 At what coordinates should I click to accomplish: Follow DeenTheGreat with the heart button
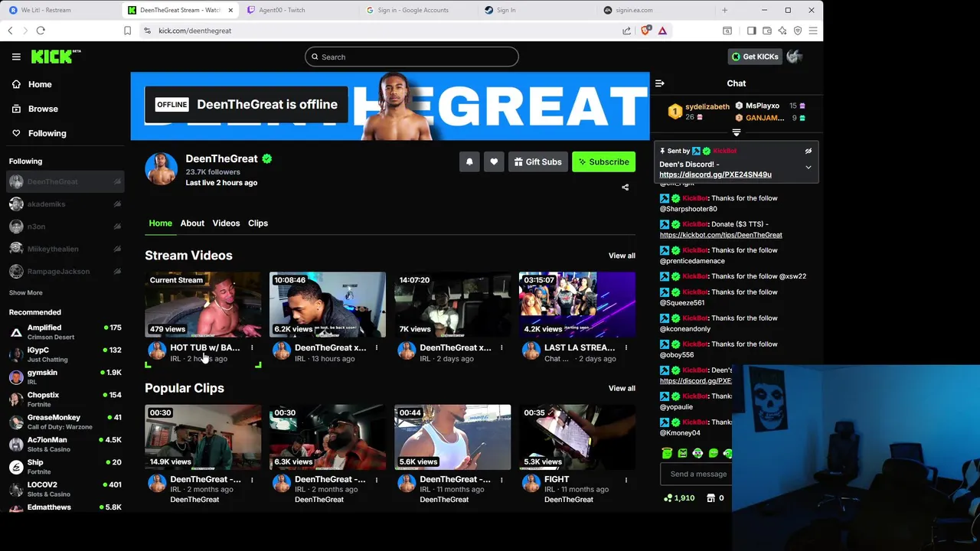(494, 161)
